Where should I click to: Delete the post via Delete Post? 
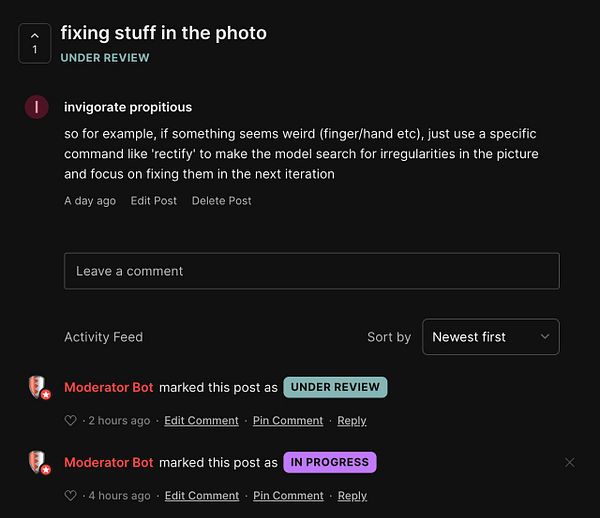(x=222, y=201)
